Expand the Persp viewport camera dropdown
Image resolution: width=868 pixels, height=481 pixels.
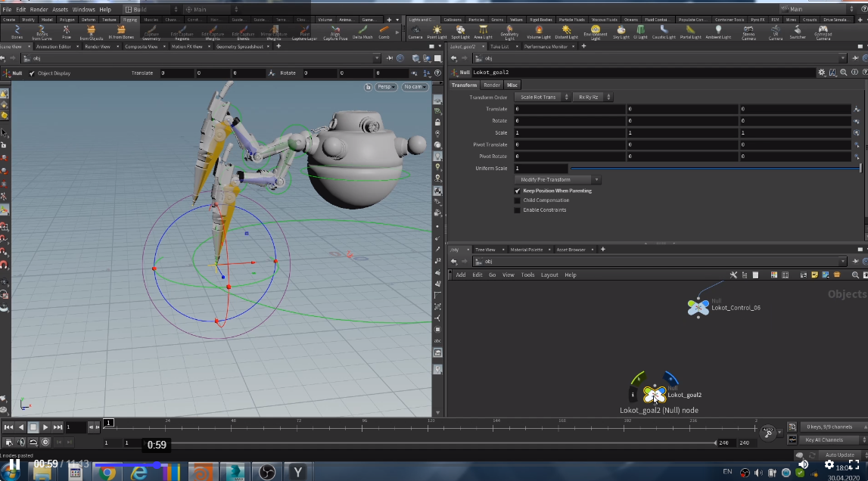click(x=386, y=87)
